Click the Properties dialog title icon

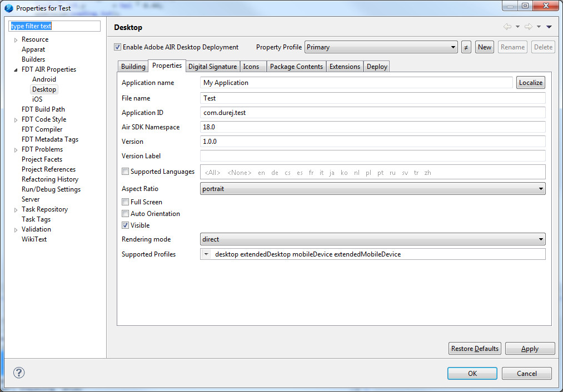(9, 8)
